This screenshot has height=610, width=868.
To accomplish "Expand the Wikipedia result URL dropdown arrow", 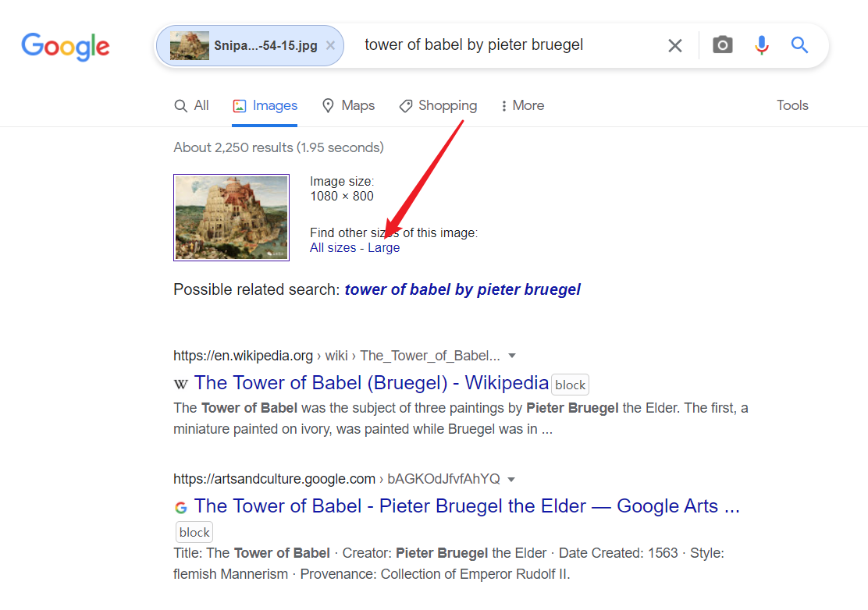I will [x=512, y=356].
